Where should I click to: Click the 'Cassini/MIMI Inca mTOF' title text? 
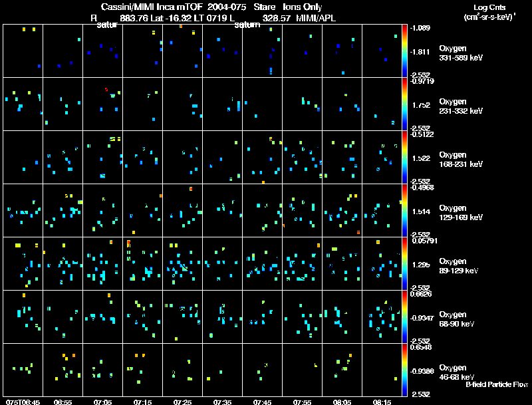click(x=152, y=7)
